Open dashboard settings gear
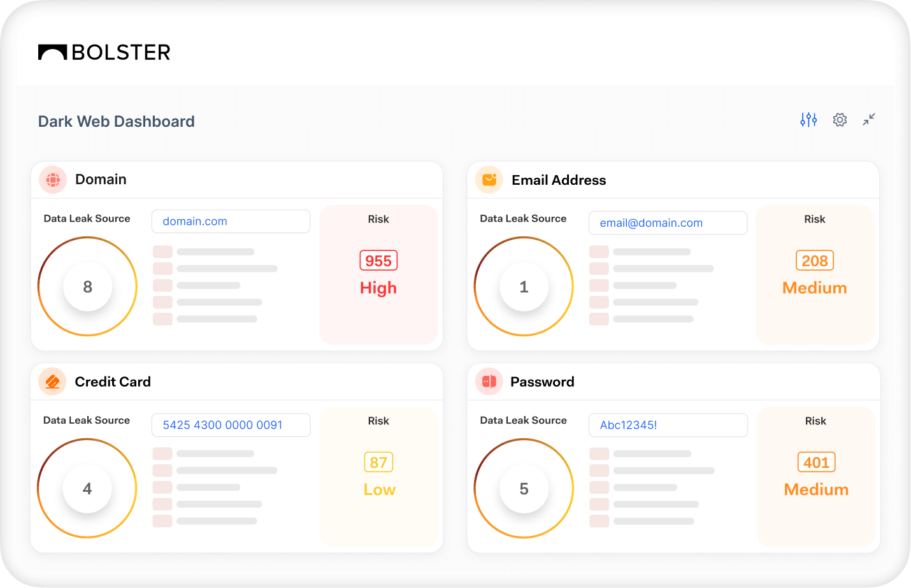The width and height of the screenshot is (911, 588). pyautogui.click(x=840, y=120)
